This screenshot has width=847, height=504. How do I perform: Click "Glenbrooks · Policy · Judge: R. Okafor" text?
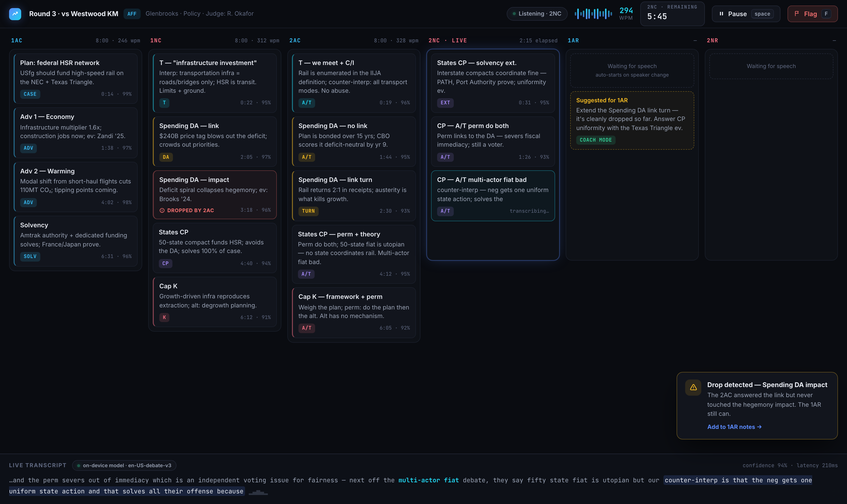click(199, 14)
